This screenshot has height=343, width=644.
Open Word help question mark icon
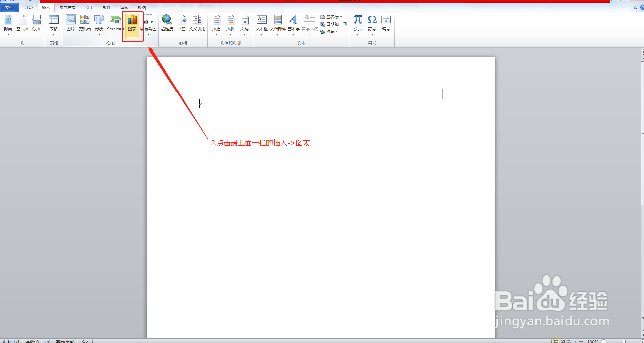click(x=642, y=7)
